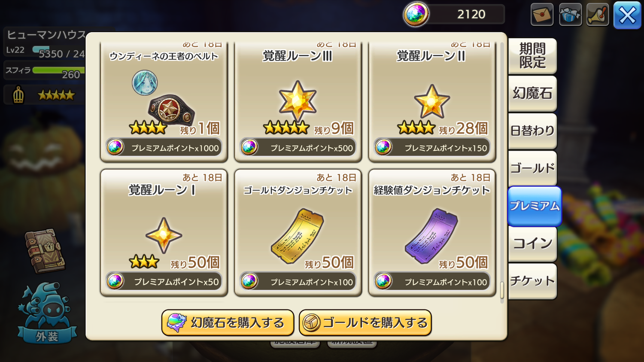Open the mail envelope icon
This screenshot has width=644, height=362.
(x=542, y=15)
